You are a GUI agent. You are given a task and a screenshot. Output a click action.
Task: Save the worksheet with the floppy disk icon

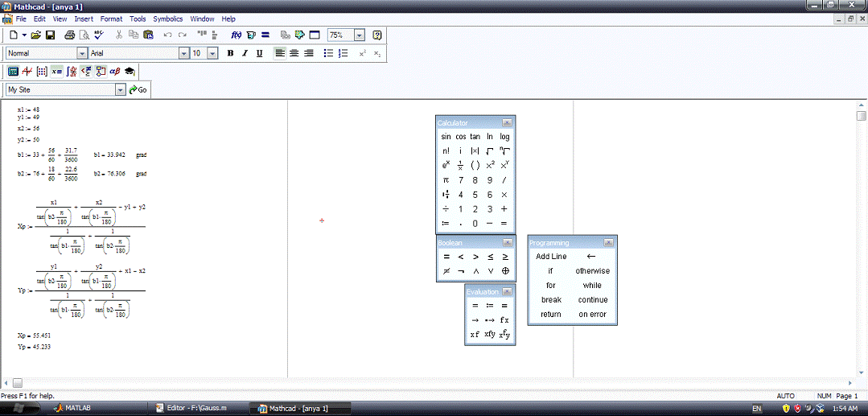point(50,35)
